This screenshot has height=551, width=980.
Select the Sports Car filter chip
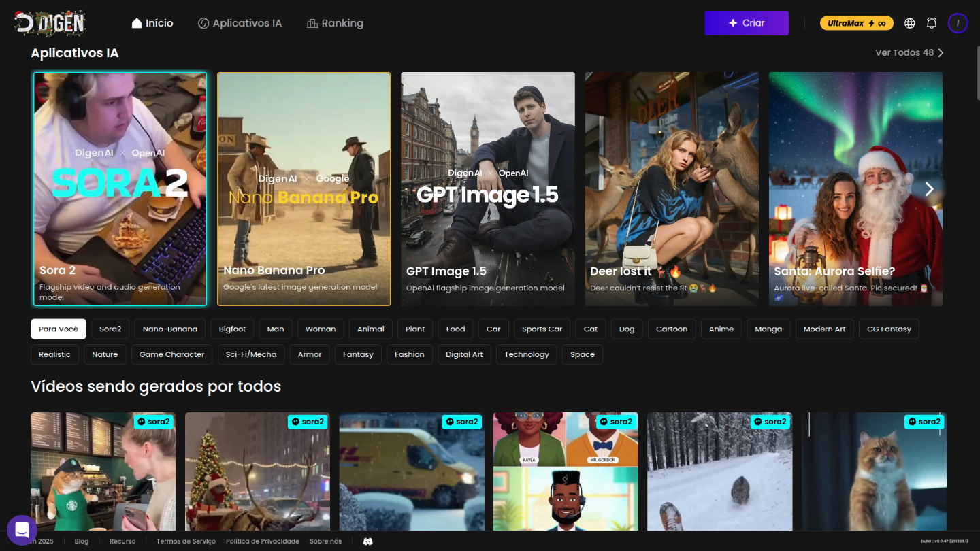[542, 329]
